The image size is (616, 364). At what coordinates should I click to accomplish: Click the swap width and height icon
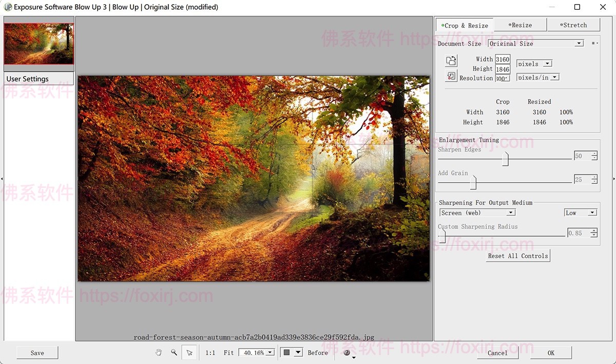[x=451, y=61]
